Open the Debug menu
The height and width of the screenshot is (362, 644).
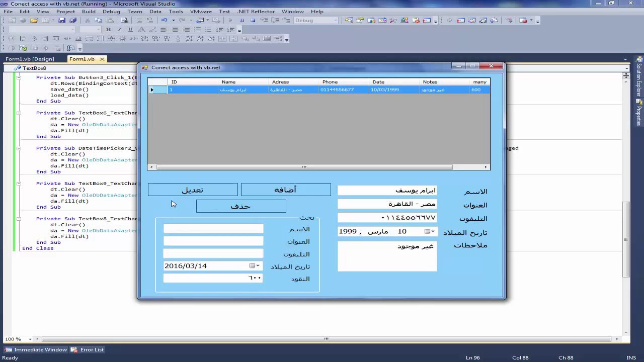111,12
